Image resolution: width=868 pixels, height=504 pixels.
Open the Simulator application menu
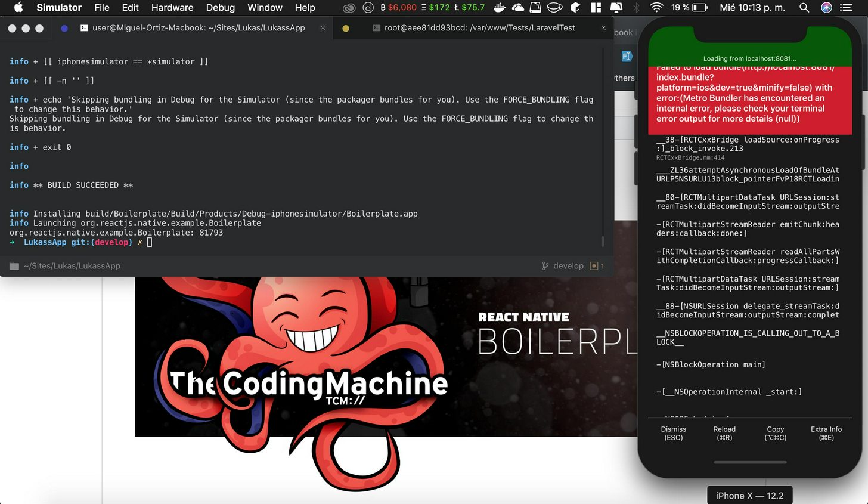(59, 8)
